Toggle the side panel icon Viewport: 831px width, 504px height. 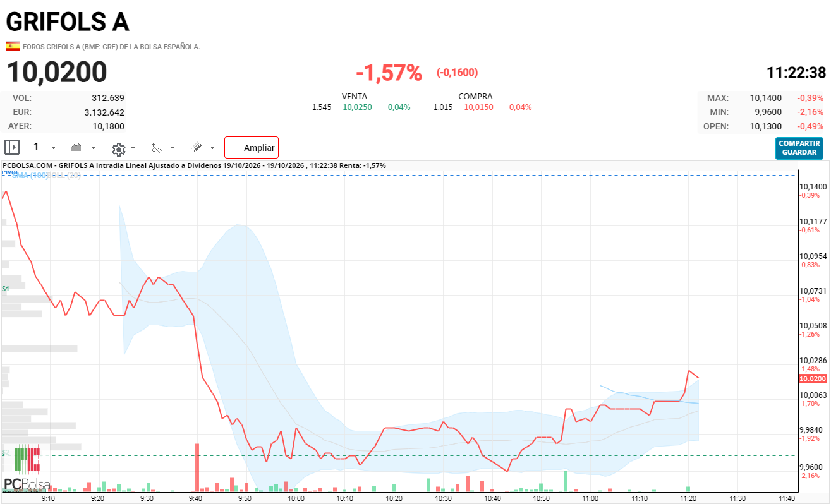point(12,147)
